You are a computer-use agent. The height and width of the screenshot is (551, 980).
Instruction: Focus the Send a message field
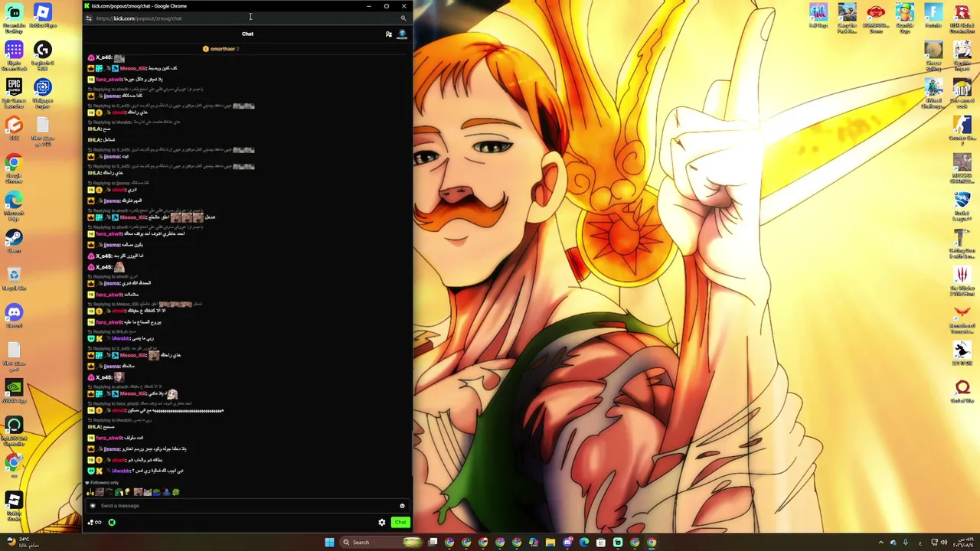pos(245,506)
